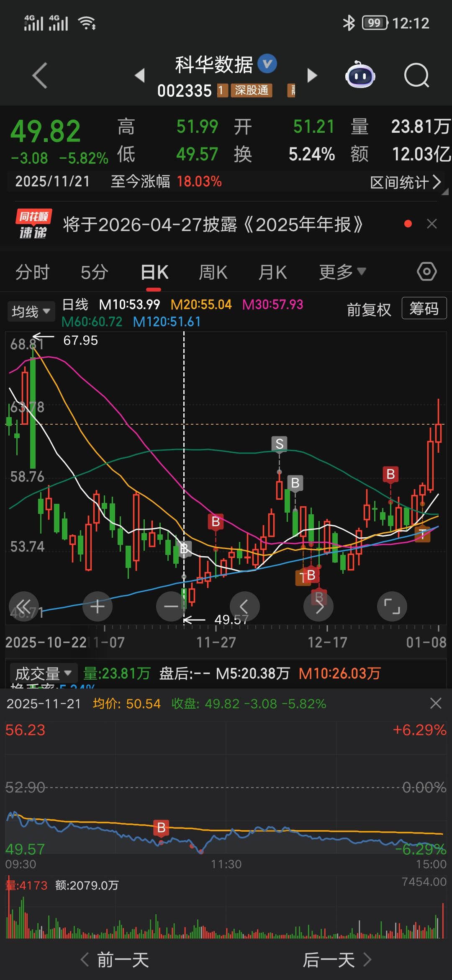Screen dimensions: 452x980
Task: Tap the red B marker on intraday chart
Action: coord(161,828)
